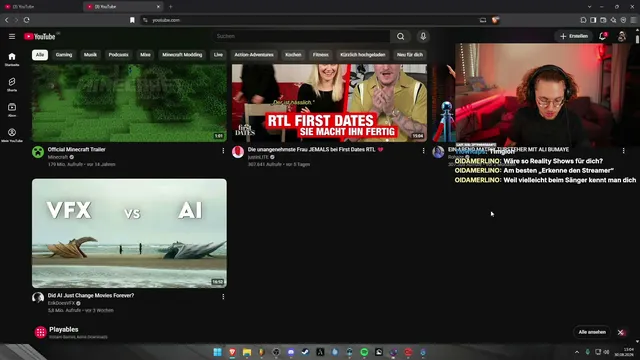Click the bookmark icon beside the address bar

pos(132,20)
